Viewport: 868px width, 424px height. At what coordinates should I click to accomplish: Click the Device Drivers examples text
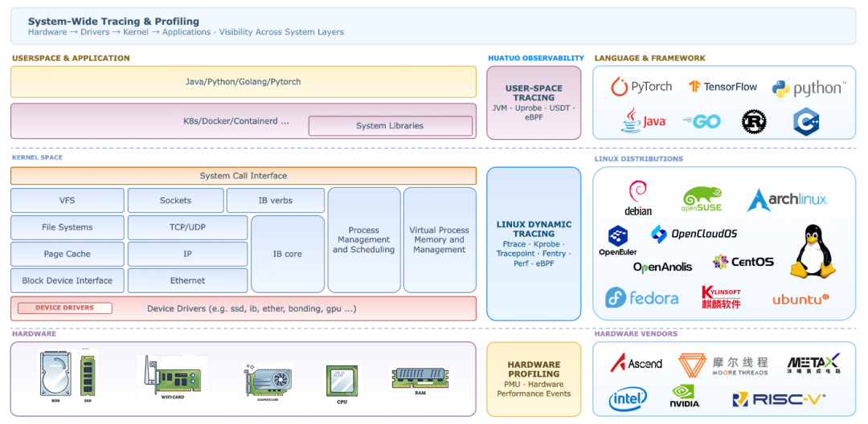[x=252, y=308]
